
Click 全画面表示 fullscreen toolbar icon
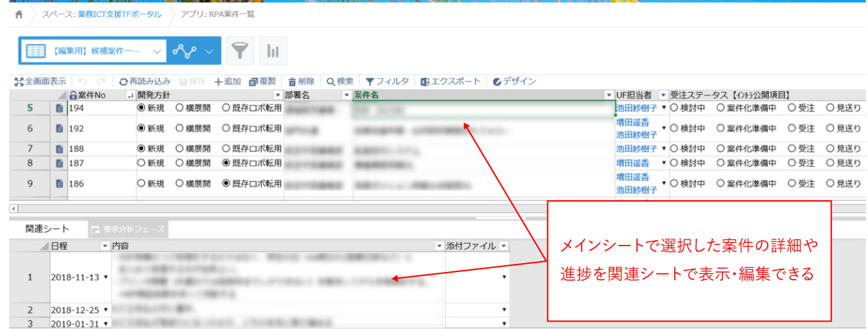click(x=41, y=81)
